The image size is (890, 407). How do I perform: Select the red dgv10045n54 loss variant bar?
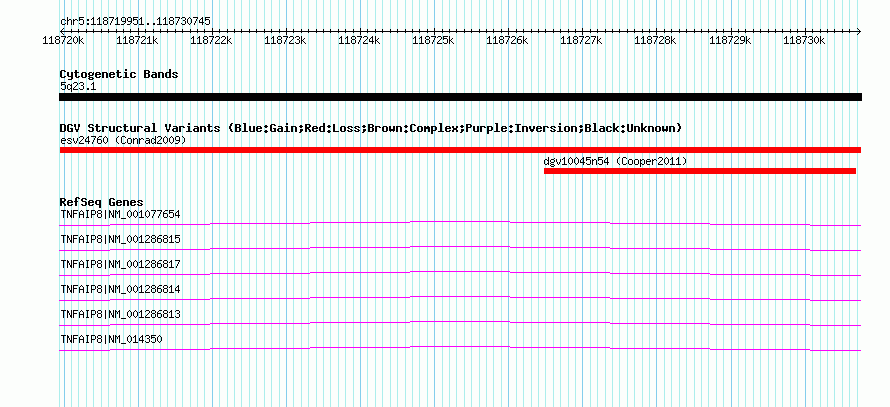tap(700, 171)
